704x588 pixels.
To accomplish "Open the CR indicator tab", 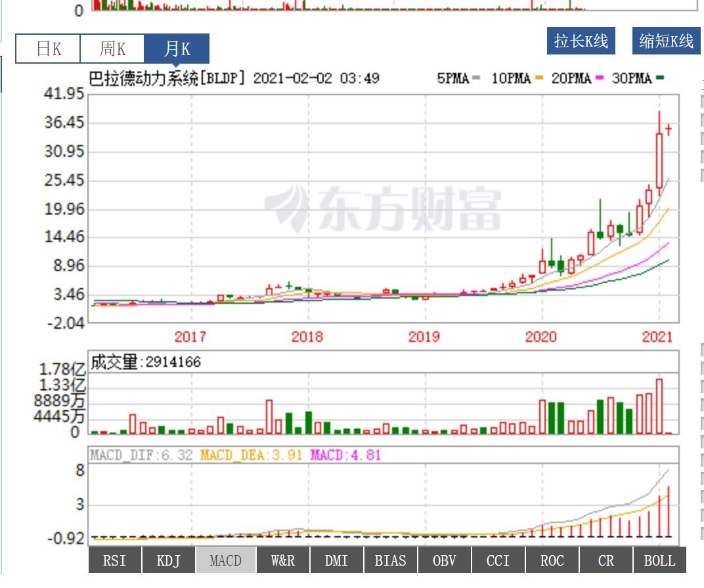I will tap(606, 560).
